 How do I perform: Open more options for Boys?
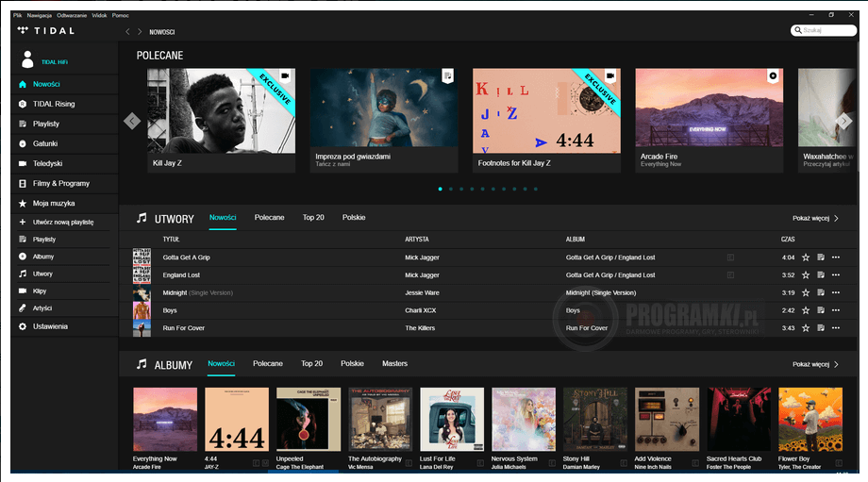click(x=836, y=310)
